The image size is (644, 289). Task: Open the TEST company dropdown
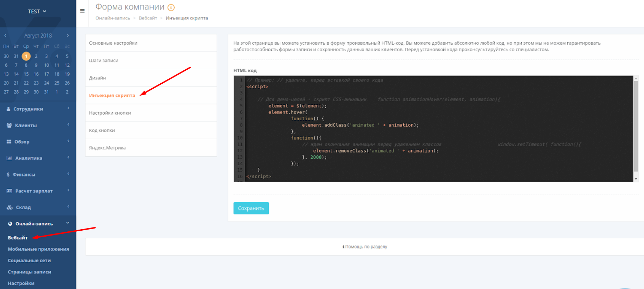tap(37, 11)
